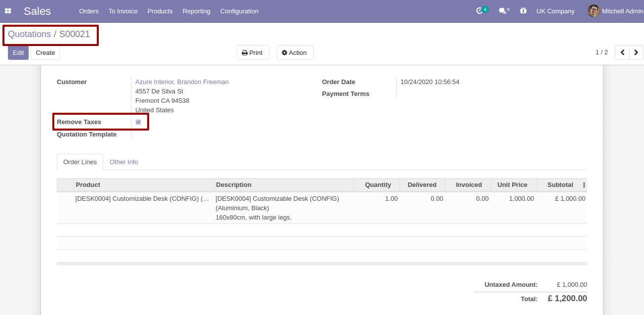Open customer Azure Interior, Brandon Freeman link
The image size is (644, 315).
(x=182, y=82)
